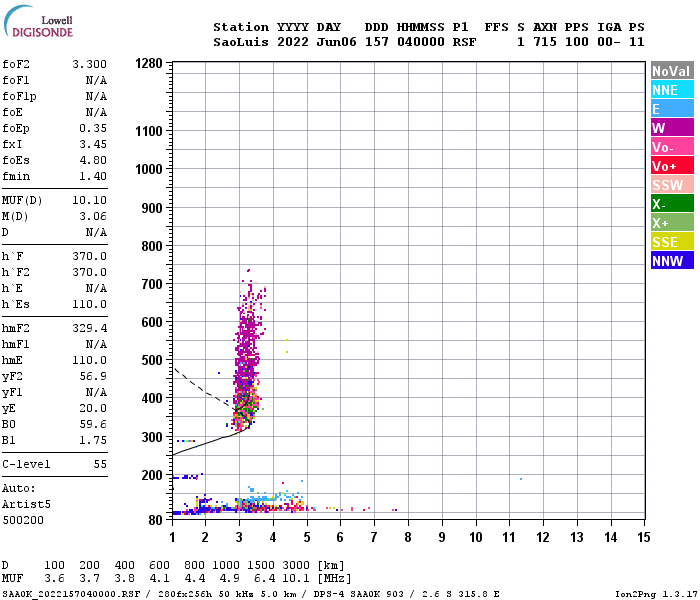Viewport: 700px width, 600px height.
Task: Click the 1280 km y-axis label
Action: tap(149, 63)
